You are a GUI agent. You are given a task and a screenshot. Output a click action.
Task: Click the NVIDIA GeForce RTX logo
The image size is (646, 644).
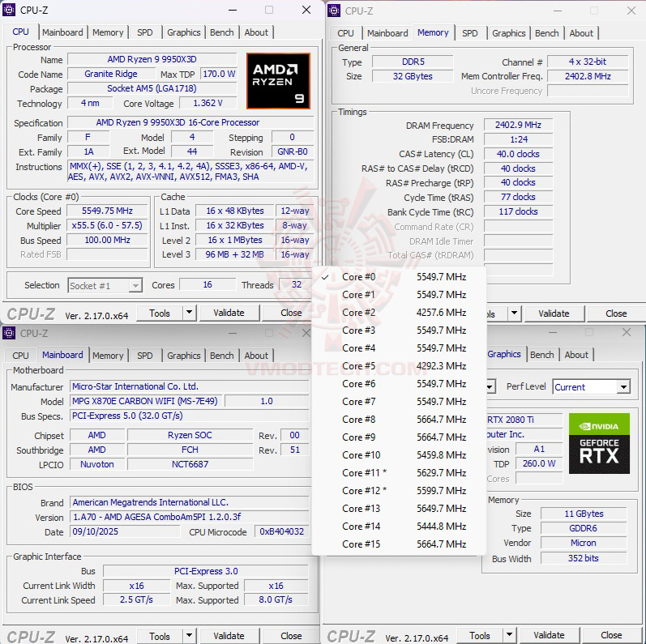(599, 443)
